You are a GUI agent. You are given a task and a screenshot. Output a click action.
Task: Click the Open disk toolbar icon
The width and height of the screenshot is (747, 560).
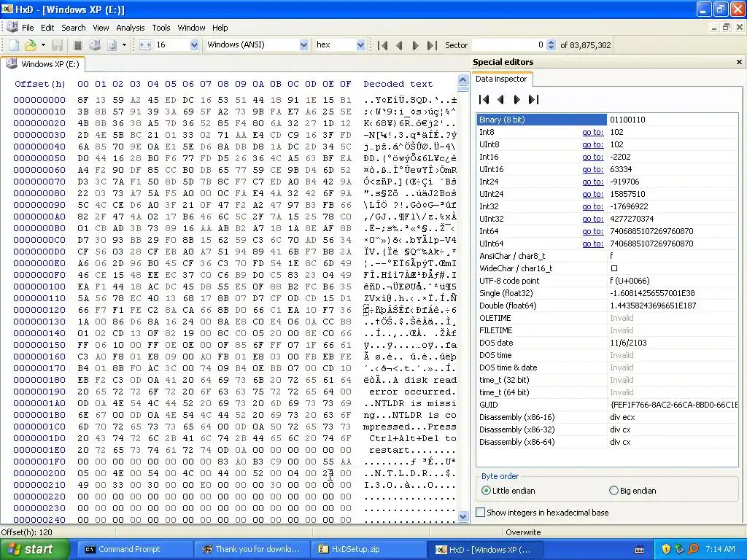click(x=95, y=45)
